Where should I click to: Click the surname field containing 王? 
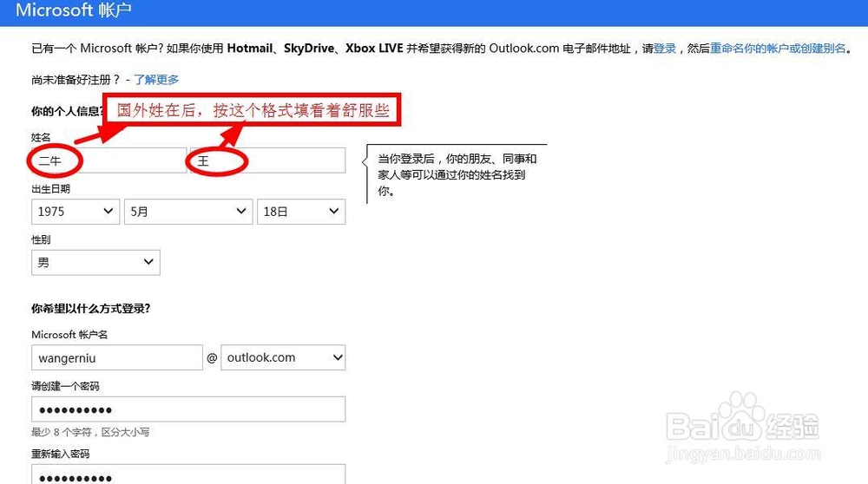pyautogui.click(x=268, y=160)
